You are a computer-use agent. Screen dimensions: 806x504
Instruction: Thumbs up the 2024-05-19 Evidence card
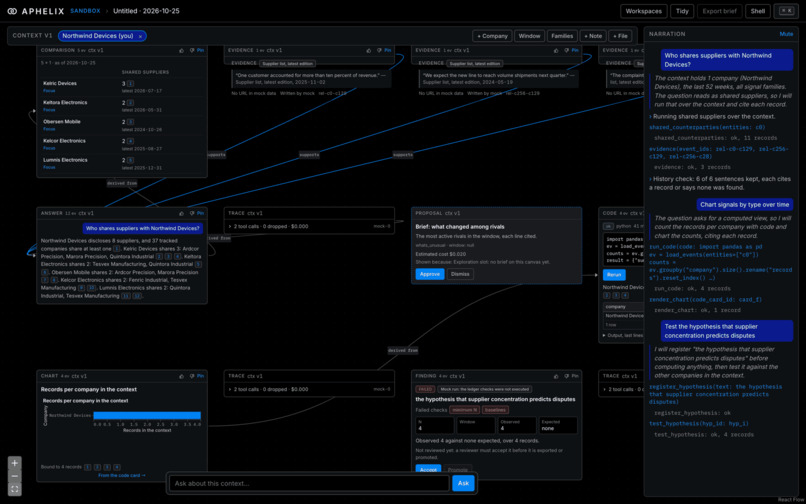pyautogui.click(x=556, y=50)
